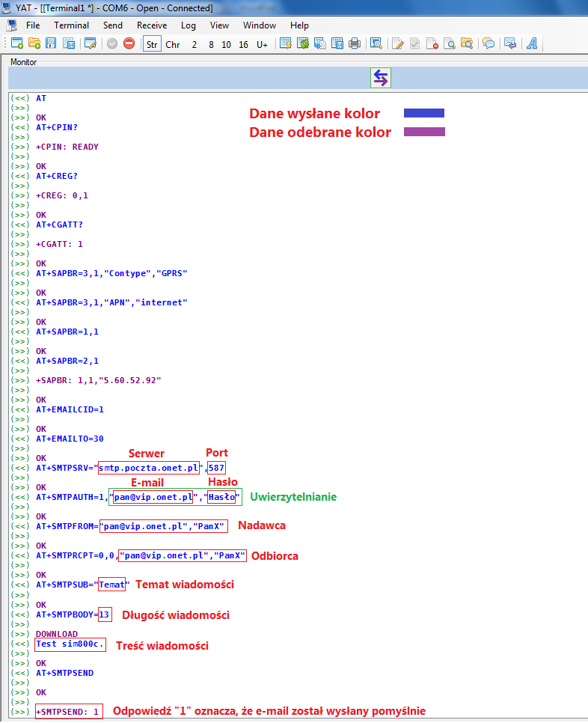Open Format Settings with the letter A icon
Viewport: 588px width, 723px height.
(532, 43)
